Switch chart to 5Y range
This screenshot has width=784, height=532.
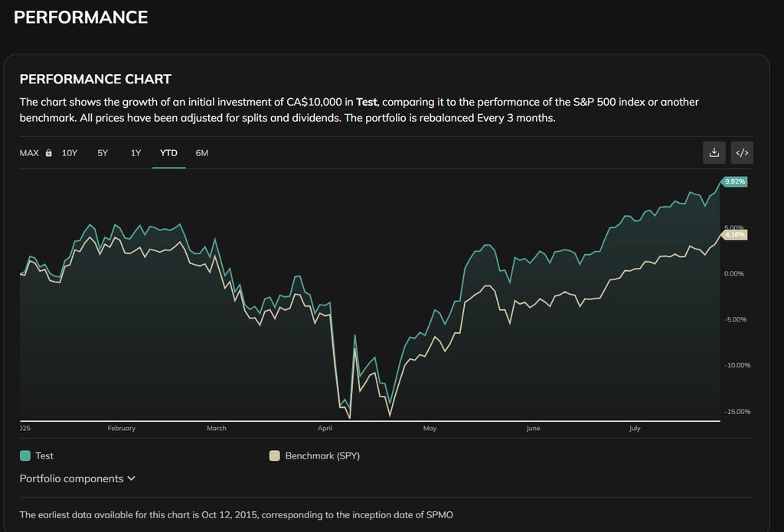103,153
